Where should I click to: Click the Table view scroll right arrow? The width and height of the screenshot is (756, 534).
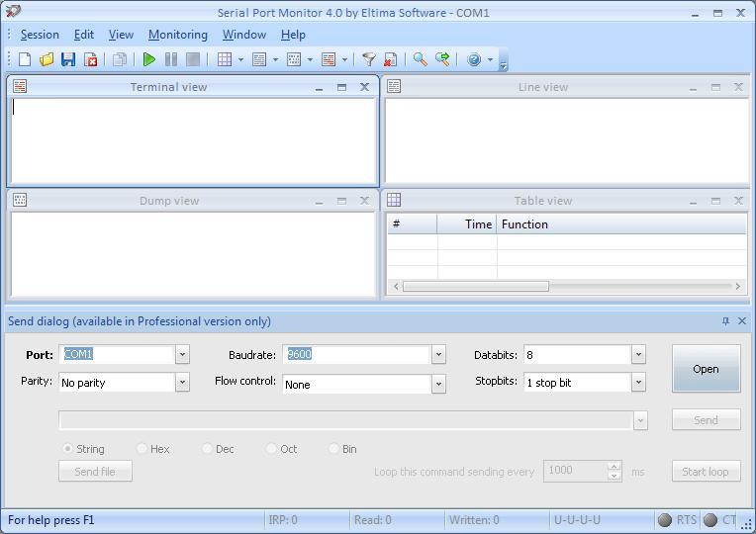pyautogui.click(x=737, y=286)
